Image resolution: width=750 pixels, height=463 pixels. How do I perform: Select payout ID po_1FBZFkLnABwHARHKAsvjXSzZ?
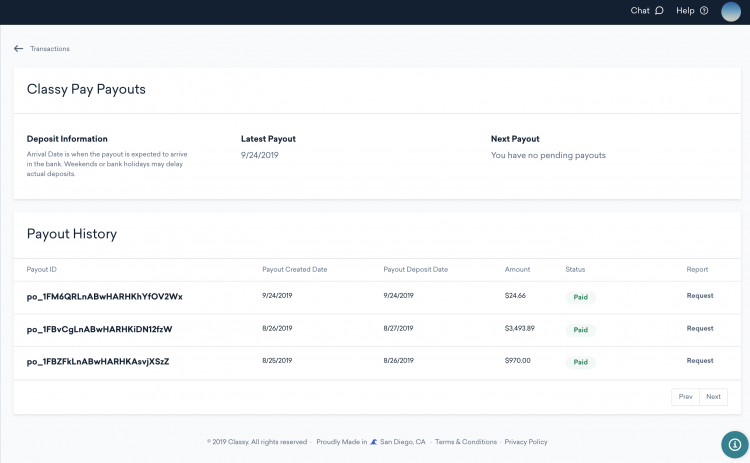(98, 362)
